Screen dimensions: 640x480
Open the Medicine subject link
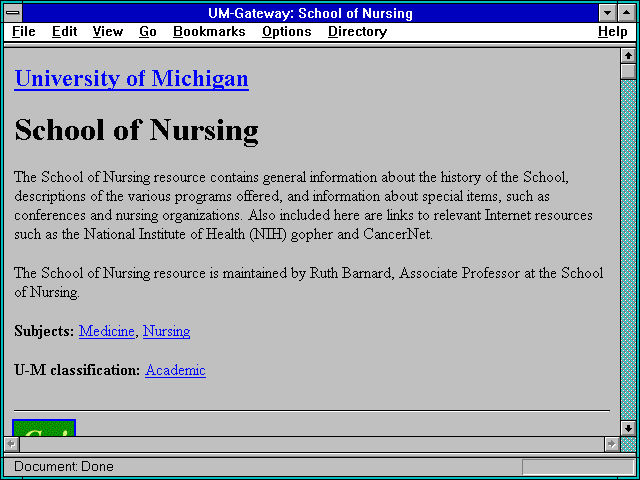tap(107, 331)
